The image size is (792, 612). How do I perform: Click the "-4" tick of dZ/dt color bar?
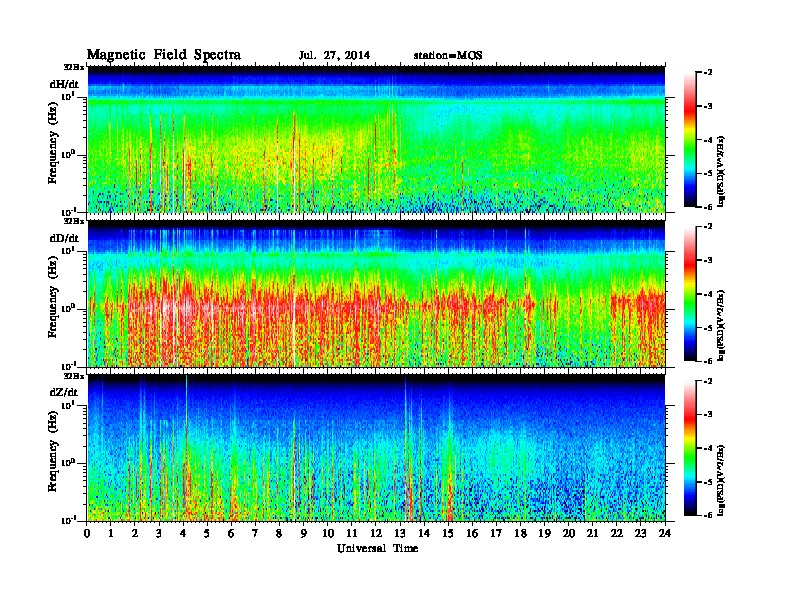click(x=708, y=448)
